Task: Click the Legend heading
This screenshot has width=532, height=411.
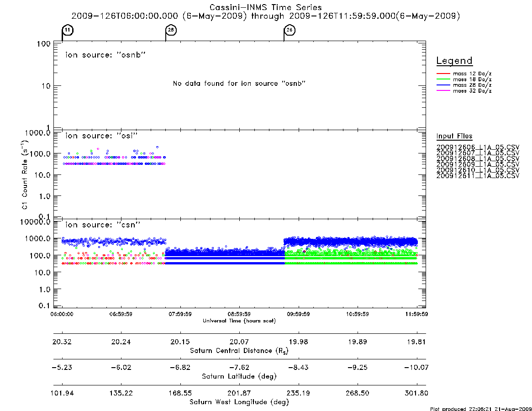Action: [x=454, y=61]
